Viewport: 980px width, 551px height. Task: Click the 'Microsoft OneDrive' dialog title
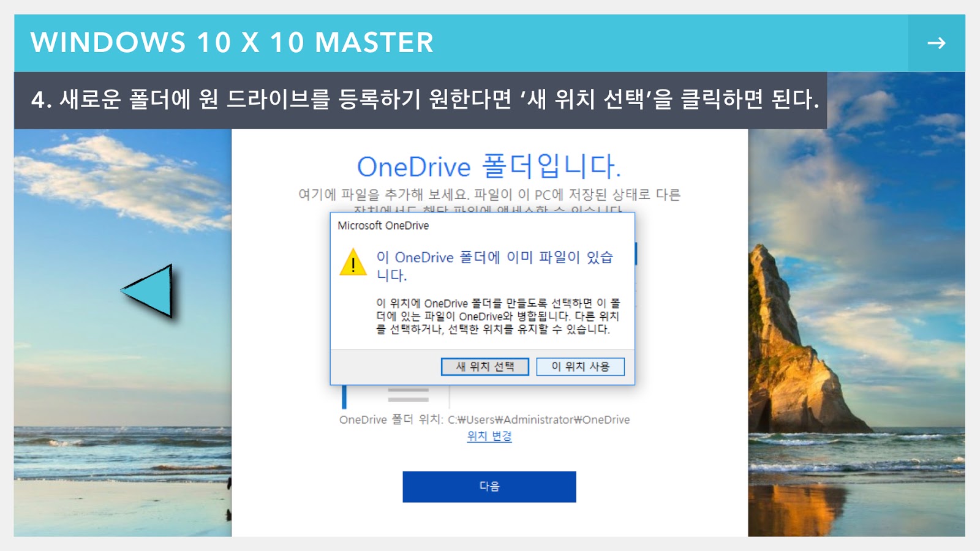(383, 225)
